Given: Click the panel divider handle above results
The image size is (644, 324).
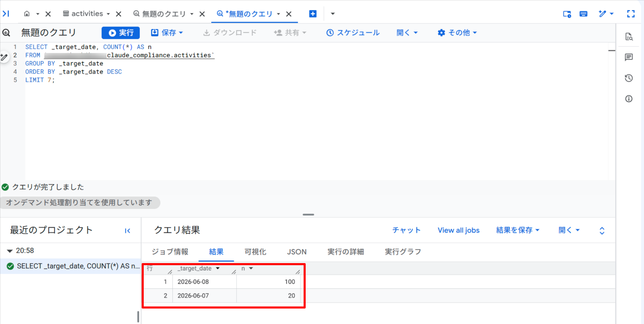Looking at the screenshot, I should [308, 215].
